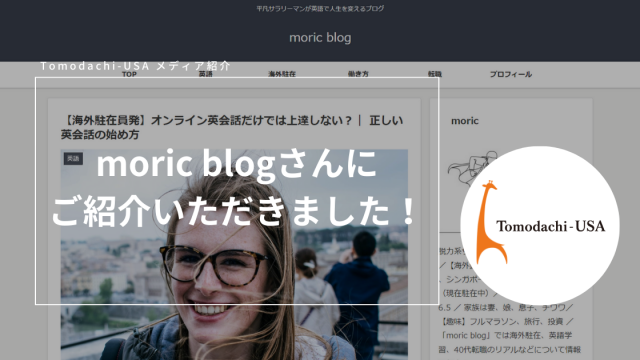Select 海外駐在 in the navigation bar
The image size is (640, 360).
[282, 74]
